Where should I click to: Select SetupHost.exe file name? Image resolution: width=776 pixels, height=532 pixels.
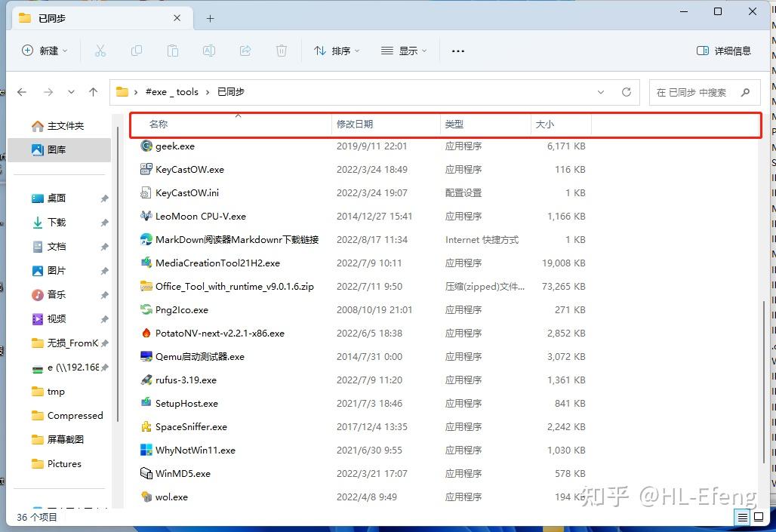(186, 403)
